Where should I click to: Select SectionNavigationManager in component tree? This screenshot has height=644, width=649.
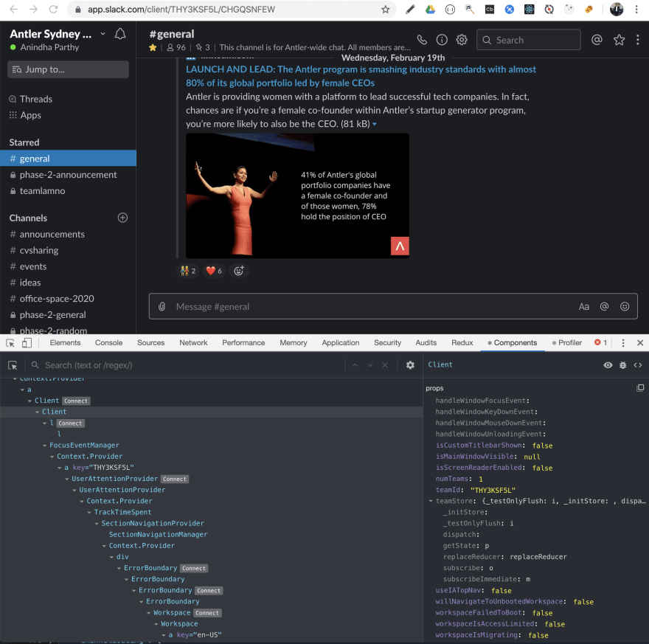tap(158, 535)
